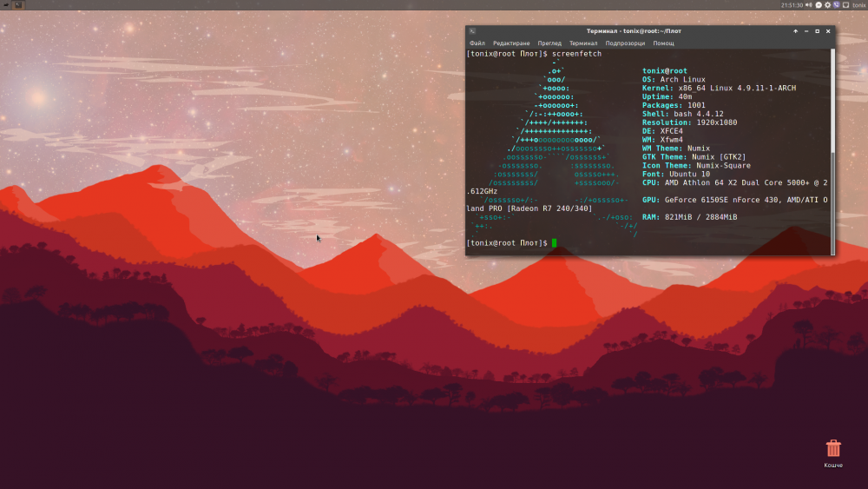The width and height of the screenshot is (868, 489).
Task: Click the 'tonix@root' header in screenfetch output
Action: click(x=665, y=71)
